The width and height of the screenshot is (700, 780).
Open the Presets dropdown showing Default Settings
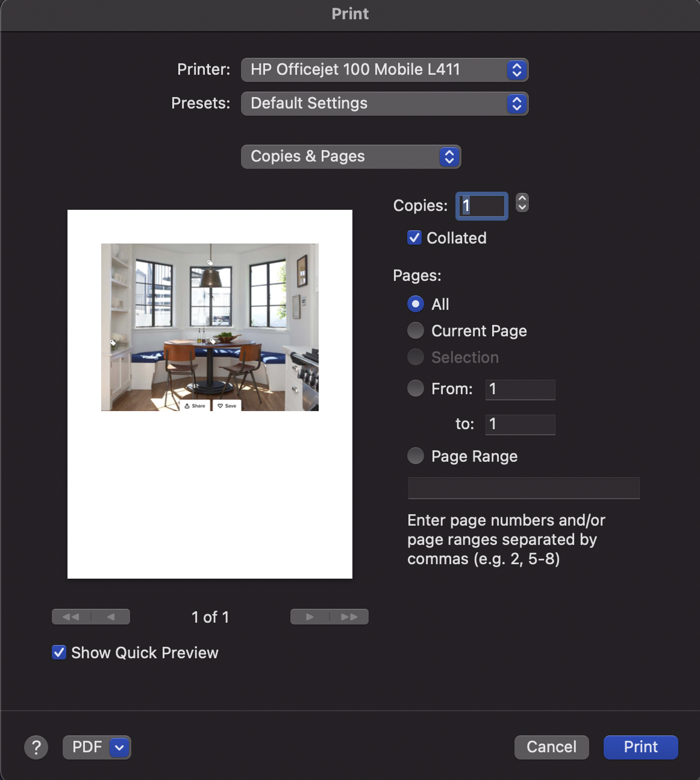click(384, 104)
